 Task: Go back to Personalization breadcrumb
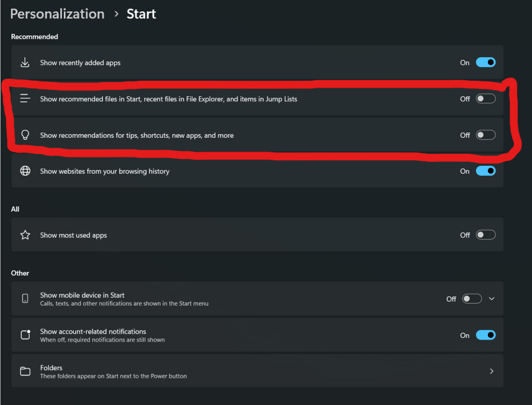[x=57, y=14]
